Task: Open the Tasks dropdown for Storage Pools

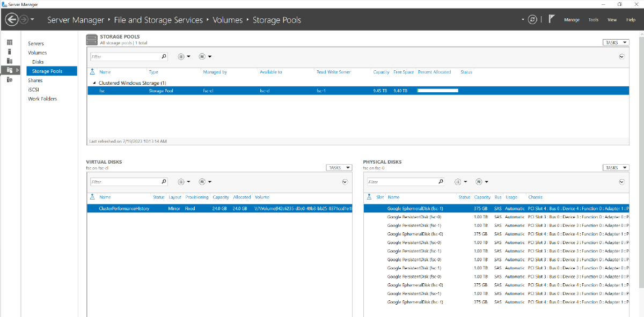Action: (x=615, y=42)
